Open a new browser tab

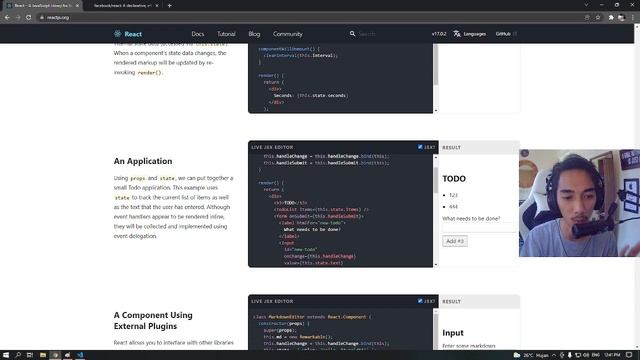tap(169, 6)
